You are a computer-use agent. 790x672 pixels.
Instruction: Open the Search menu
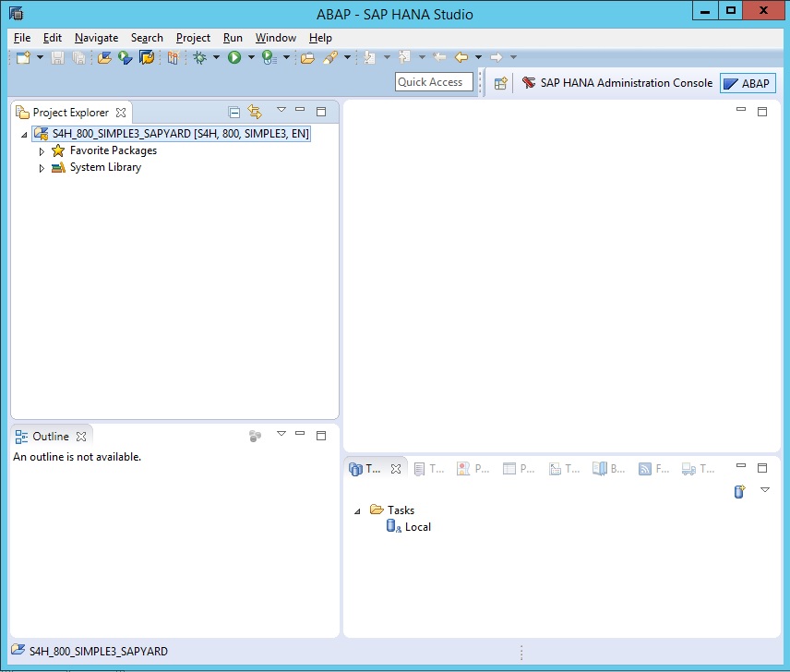[x=147, y=38]
